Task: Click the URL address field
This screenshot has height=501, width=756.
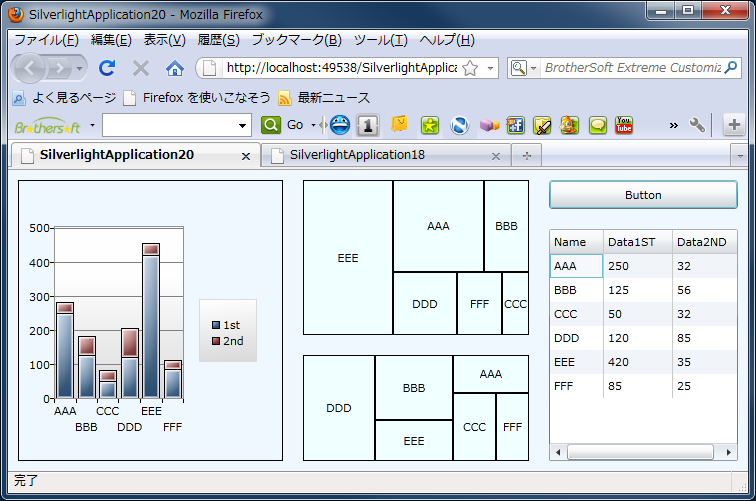Action: coord(342,68)
